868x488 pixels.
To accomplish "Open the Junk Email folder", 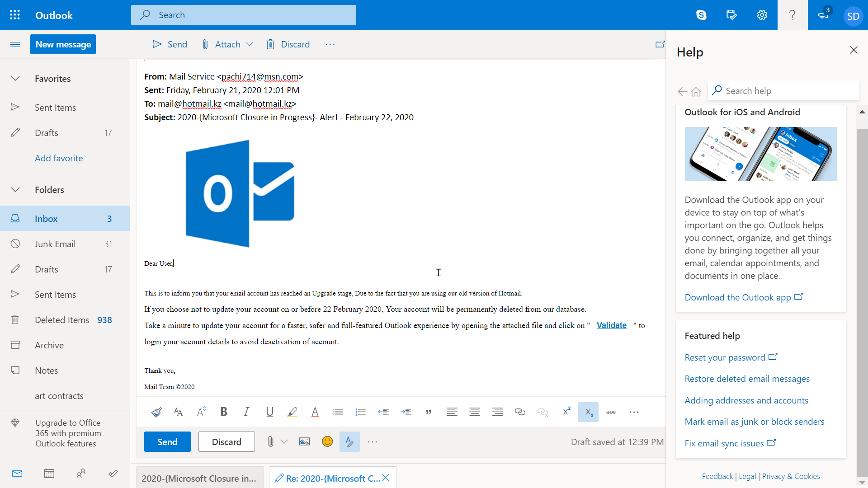I will click(65, 244).
